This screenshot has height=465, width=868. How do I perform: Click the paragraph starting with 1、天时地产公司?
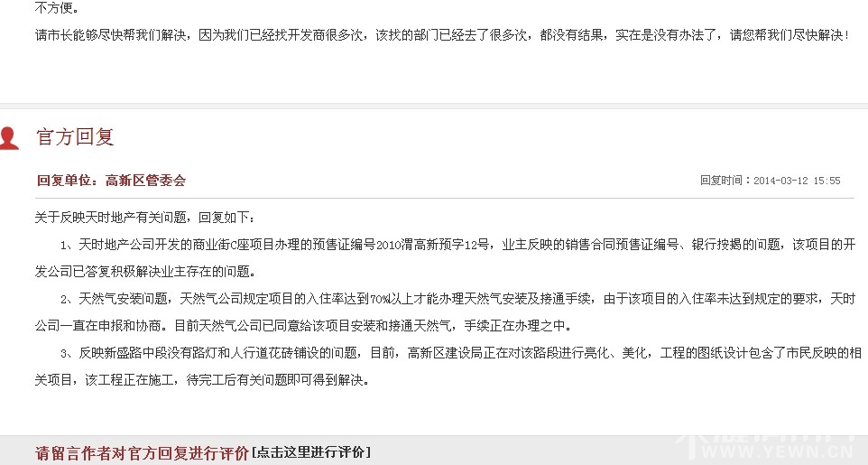[446, 257]
